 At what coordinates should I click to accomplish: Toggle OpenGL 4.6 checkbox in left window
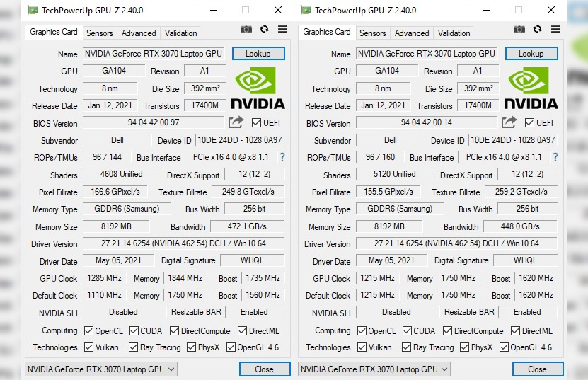pyautogui.click(x=231, y=347)
